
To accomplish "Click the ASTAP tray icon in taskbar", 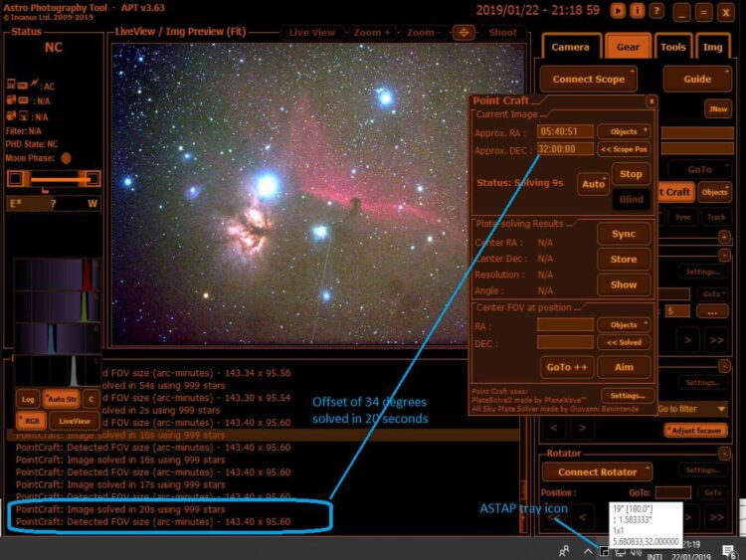I will click(x=604, y=551).
